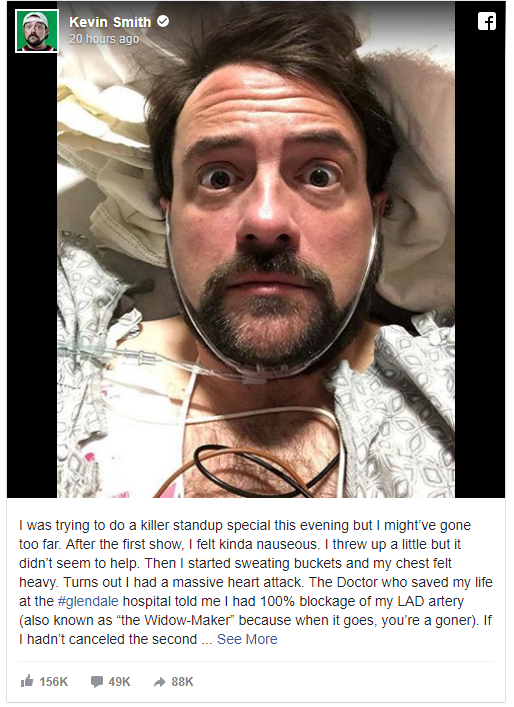View the 49K comments count

click(119, 681)
